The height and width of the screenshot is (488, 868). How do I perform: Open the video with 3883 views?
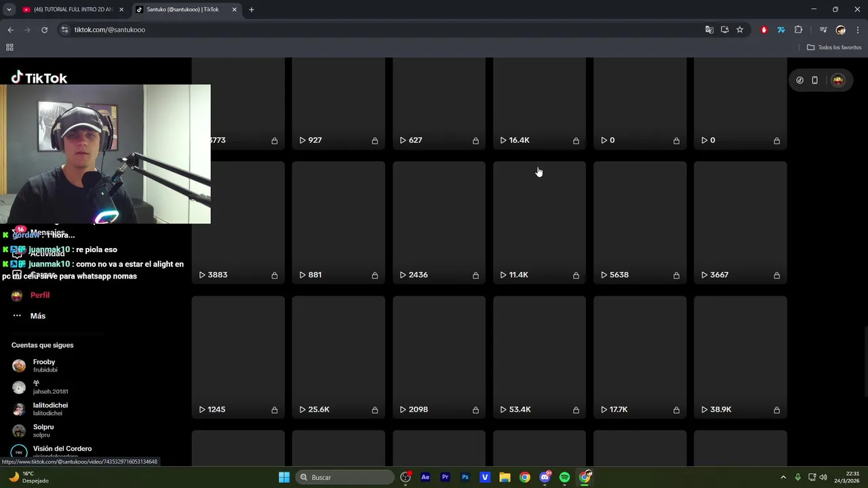pyautogui.click(x=238, y=223)
